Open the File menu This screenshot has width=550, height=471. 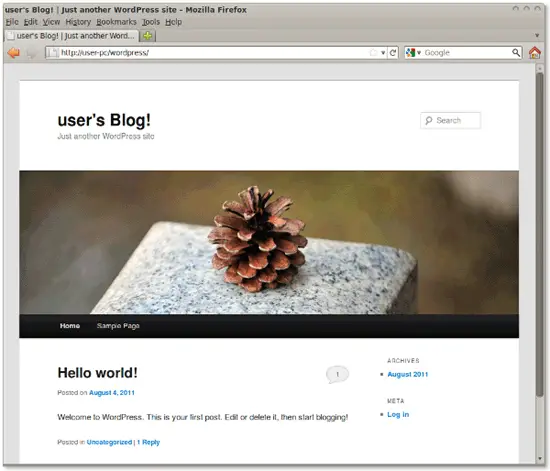pos(12,22)
